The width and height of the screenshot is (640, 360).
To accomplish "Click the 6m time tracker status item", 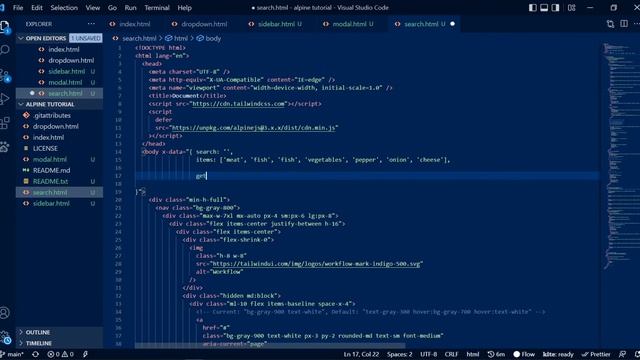I will pos(496,354).
